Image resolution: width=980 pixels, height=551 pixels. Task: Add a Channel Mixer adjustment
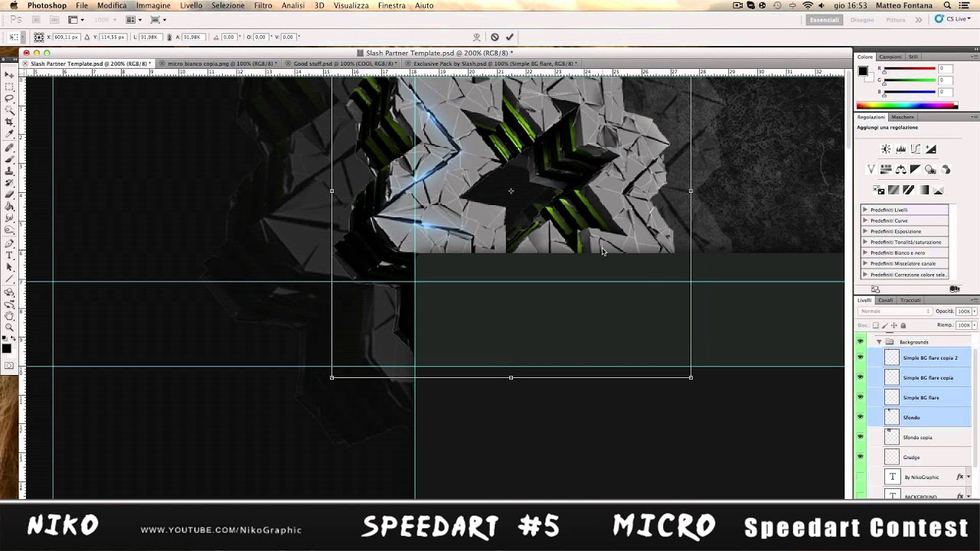(x=946, y=169)
